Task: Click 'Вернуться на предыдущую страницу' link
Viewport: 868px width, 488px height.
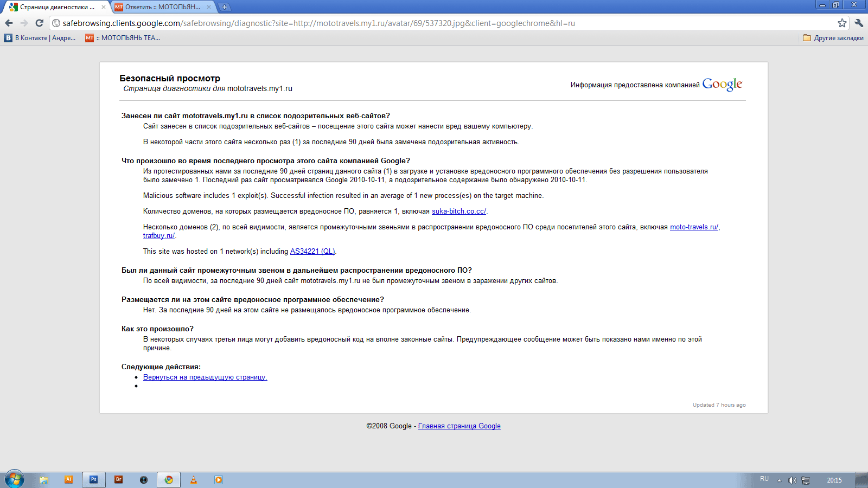Action: tap(205, 377)
